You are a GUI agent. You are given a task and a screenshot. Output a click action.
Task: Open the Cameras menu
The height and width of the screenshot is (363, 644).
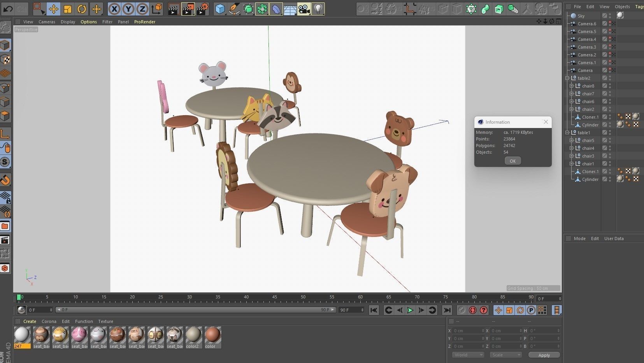pos(47,22)
